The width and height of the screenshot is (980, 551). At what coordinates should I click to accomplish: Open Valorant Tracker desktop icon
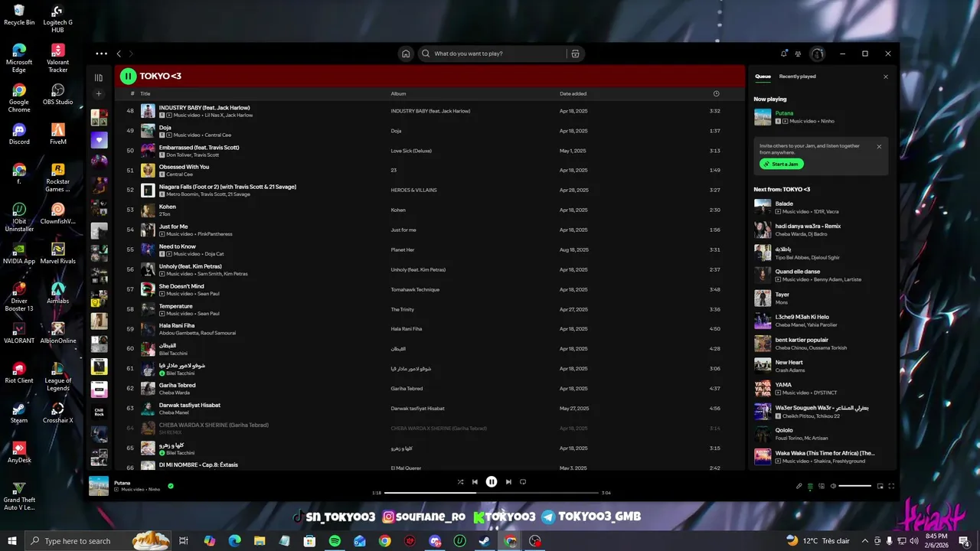click(58, 58)
